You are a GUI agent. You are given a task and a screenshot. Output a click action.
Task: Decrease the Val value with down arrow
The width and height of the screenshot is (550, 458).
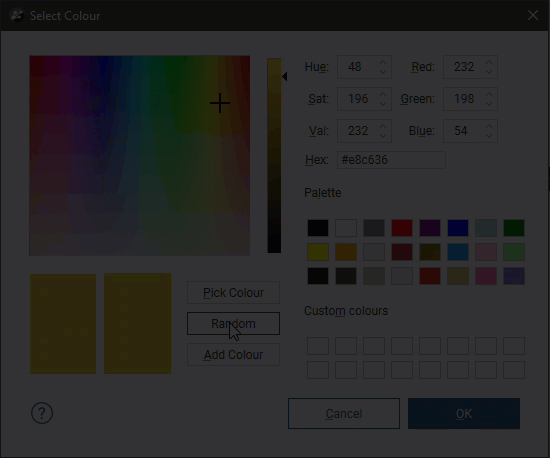click(383, 135)
